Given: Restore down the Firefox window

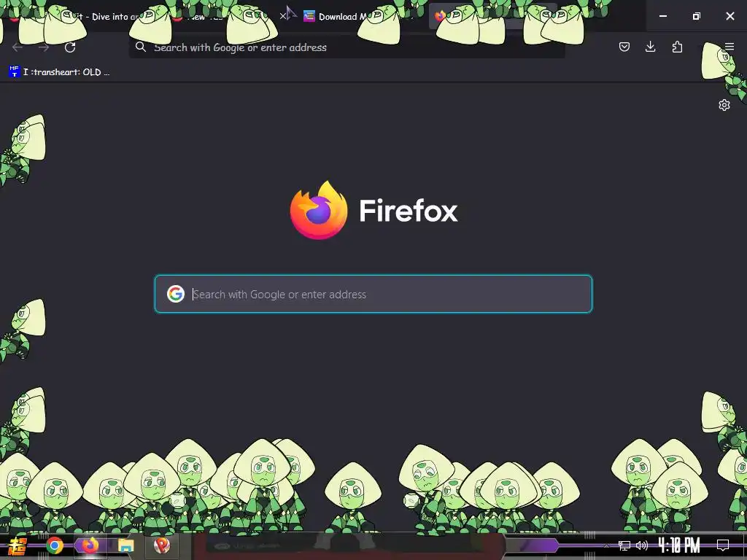Looking at the screenshot, I should (697, 16).
